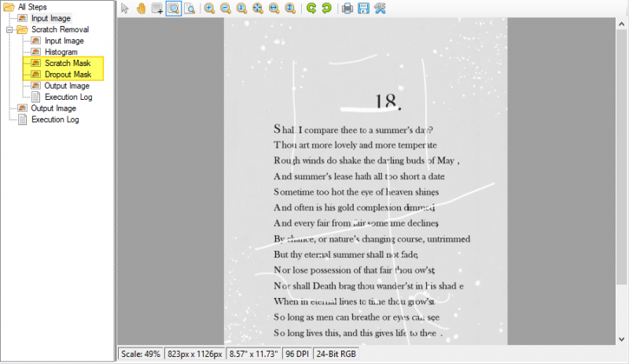The height and width of the screenshot is (364, 629).
Task: Zoom in with the plus magnifier
Action: 209,9
